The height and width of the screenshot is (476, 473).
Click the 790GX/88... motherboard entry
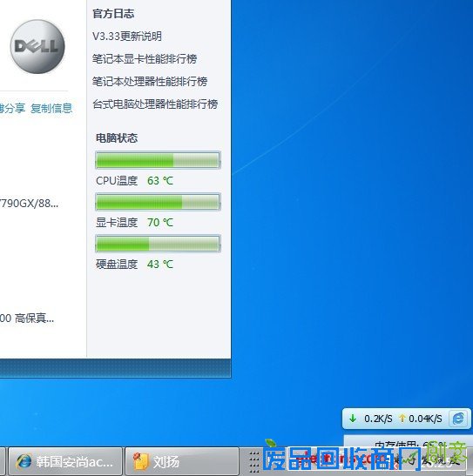pos(29,204)
